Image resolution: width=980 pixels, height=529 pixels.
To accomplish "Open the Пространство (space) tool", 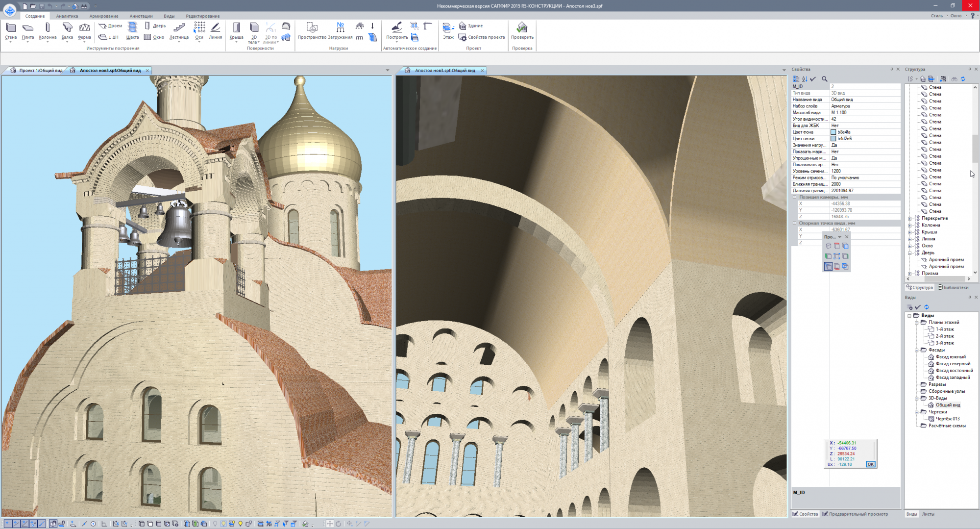I will click(312, 30).
